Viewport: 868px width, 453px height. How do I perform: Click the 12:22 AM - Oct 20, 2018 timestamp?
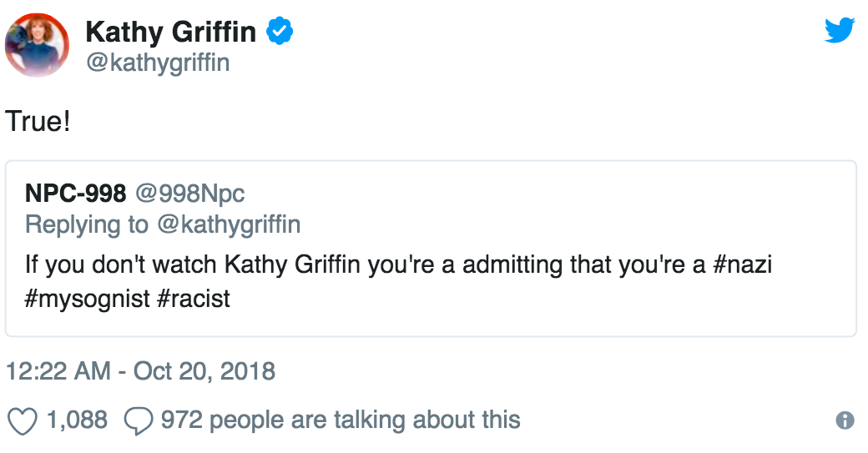pyautogui.click(x=140, y=370)
